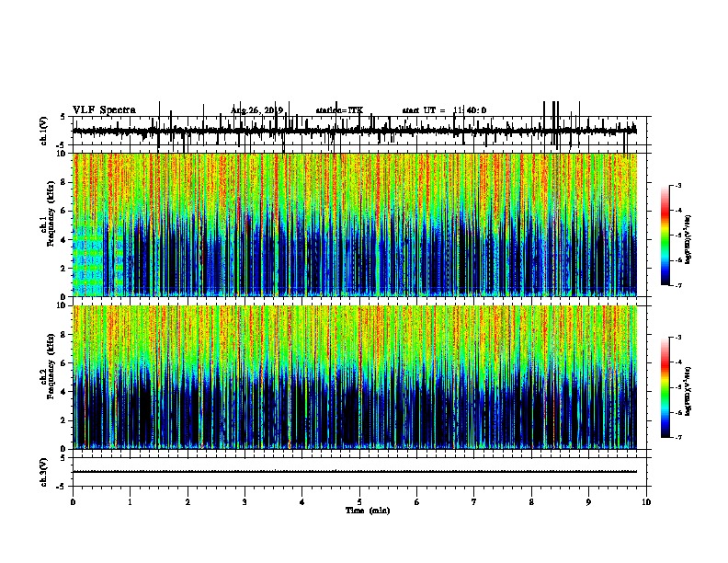Click the ch.1 color bar PSD unit label
Screen dimensions: 728x563
pyautogui.click(x=688, y=239)
